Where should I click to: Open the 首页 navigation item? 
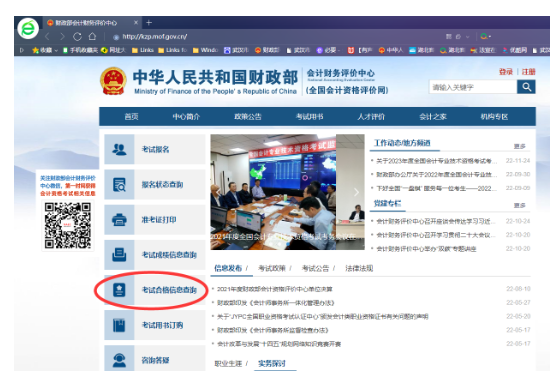point(131,117)
